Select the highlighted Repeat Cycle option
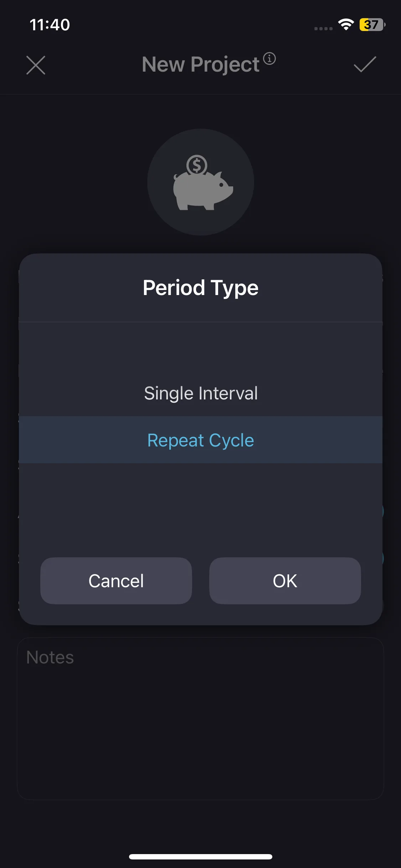The width and height of the screenshot is (401, 868). point(201,440)
